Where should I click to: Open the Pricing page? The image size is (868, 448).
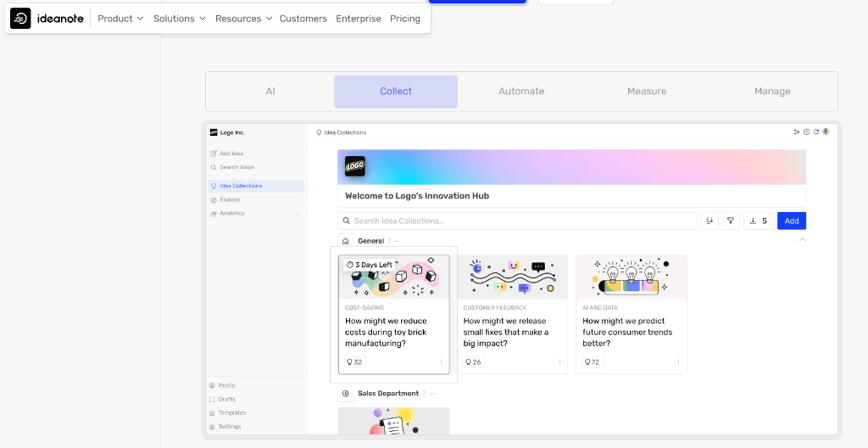[405, 19]
